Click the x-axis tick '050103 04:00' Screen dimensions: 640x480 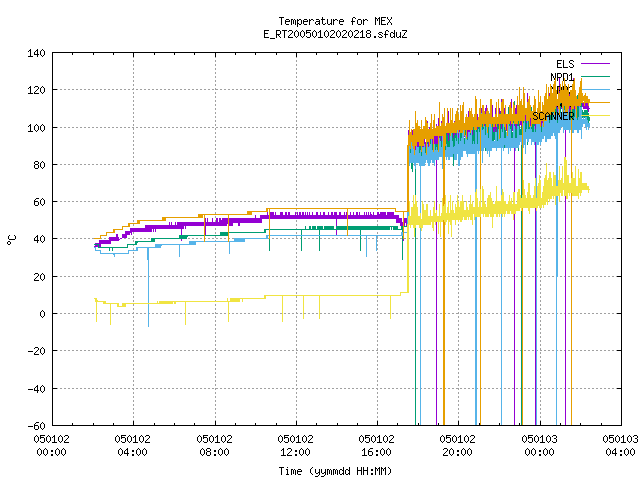click(x=620, y=446)
